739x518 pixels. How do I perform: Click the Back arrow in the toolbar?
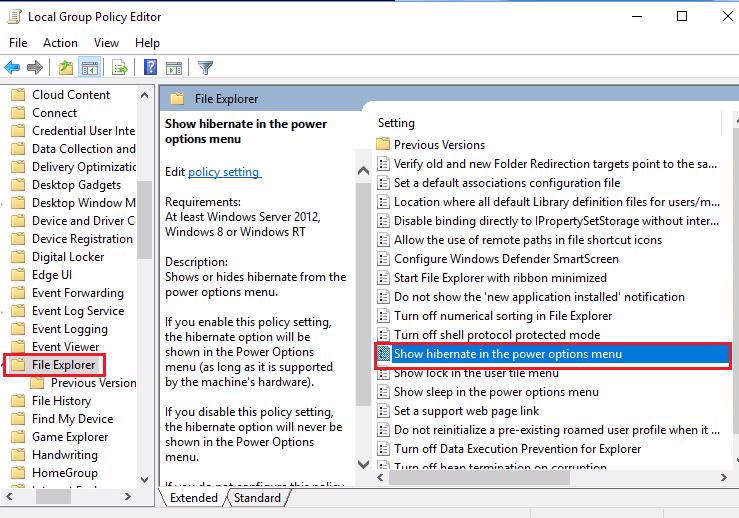(13, 68)
